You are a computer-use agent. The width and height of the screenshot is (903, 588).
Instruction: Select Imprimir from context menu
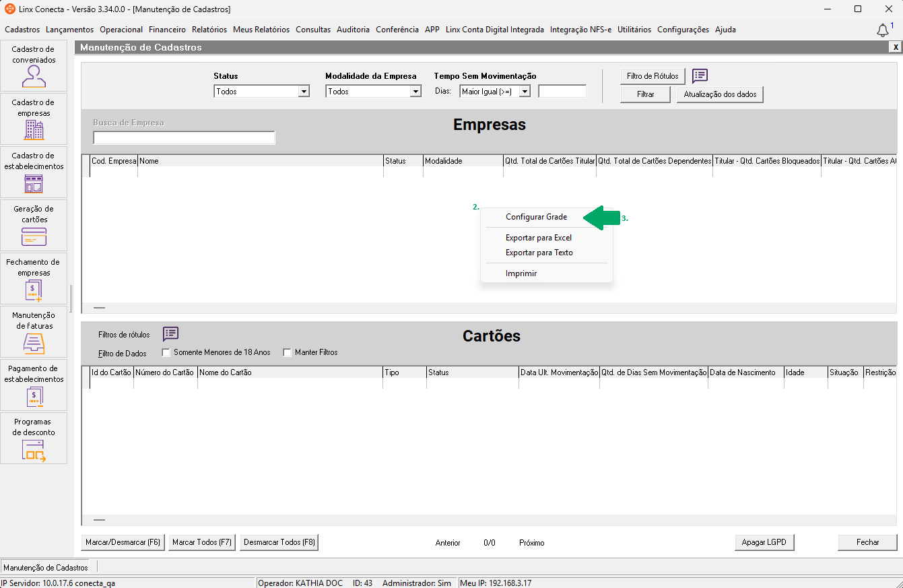pos(521,273)
